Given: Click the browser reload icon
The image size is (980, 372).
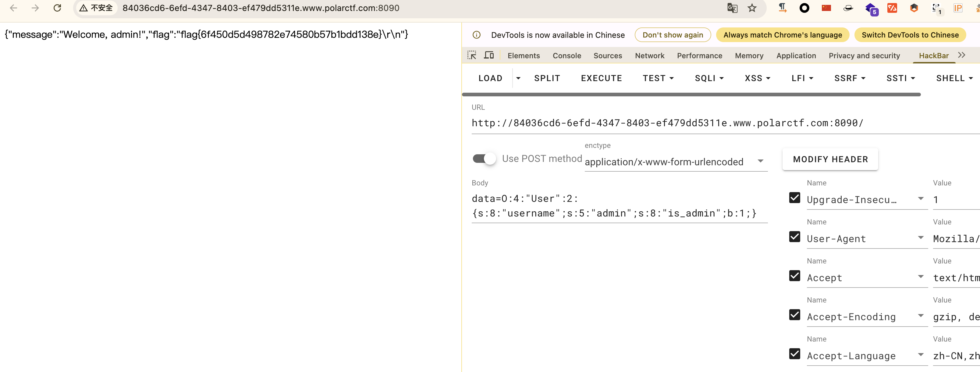Looking at the screenshot, I should pyautogui.click(x=57, y=8).
